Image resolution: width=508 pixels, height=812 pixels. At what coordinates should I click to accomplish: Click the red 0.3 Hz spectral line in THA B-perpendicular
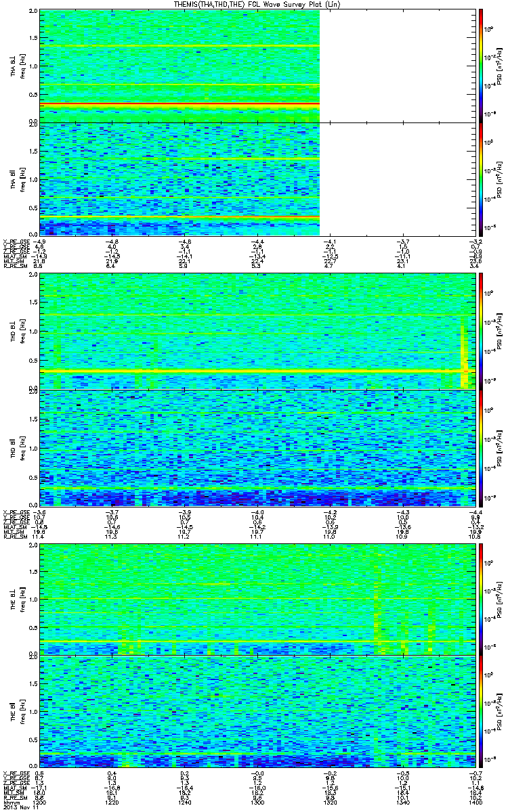[179, 104]
